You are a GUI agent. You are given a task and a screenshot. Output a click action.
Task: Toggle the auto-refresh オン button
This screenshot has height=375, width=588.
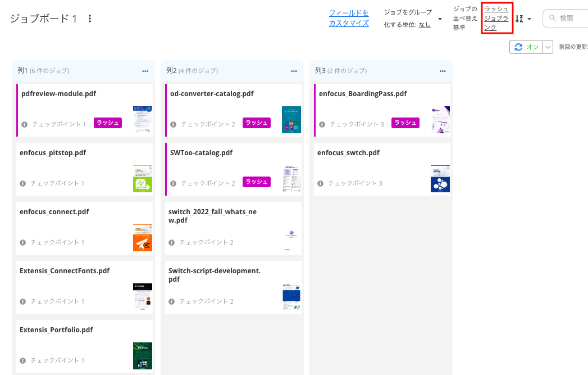pyautogui.click(x=526, y=47)
